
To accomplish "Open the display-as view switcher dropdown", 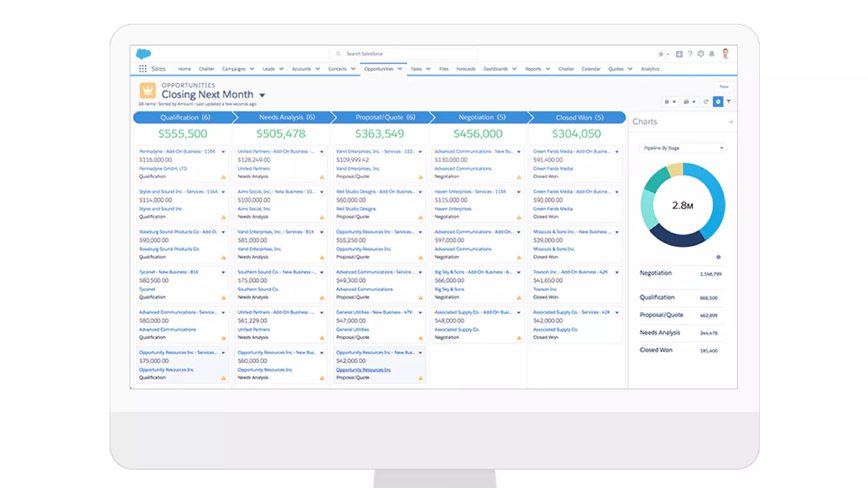I will coord(689,102).
